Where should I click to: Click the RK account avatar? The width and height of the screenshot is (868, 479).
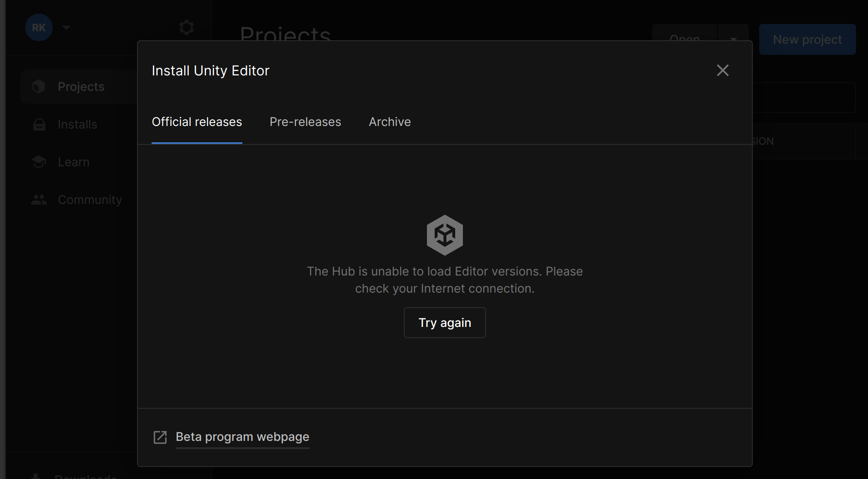(x=39, y=28)
